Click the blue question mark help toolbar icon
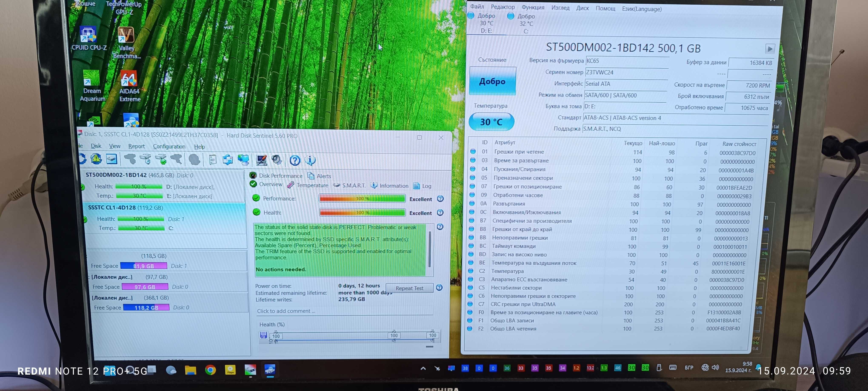868x391 pixels. pyautogui.click(x=295, y=160)
